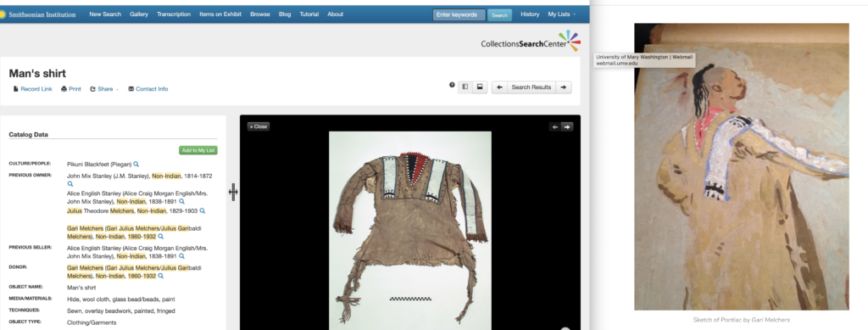
Task: Open New Search in navigation bar
Action: (x=105, y=14)
